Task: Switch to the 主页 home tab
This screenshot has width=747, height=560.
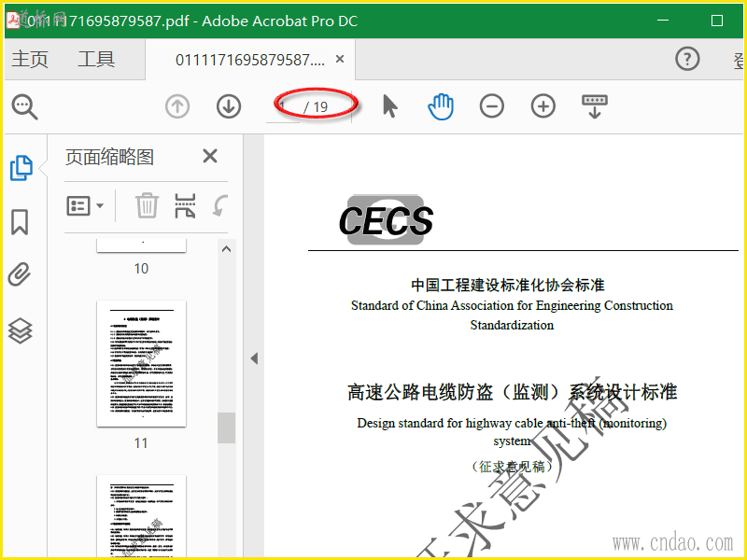Action: click(x=30, y=60)
